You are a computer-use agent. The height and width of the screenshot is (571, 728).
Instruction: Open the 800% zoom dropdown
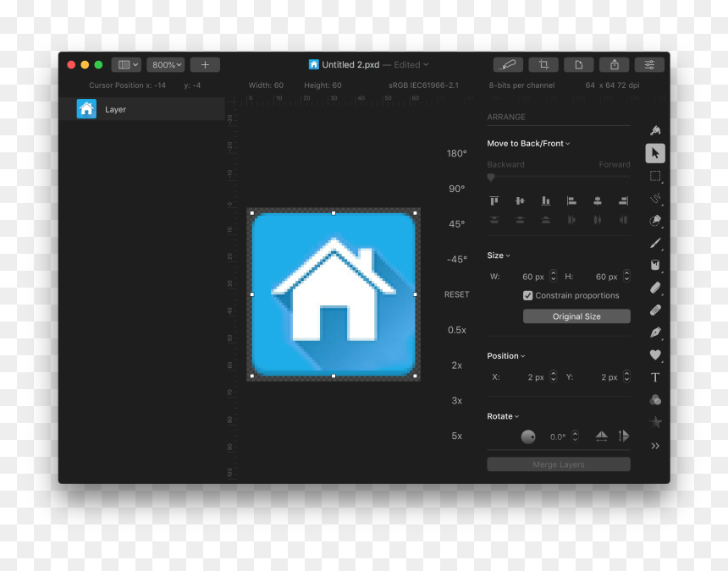tap(166, 64)
